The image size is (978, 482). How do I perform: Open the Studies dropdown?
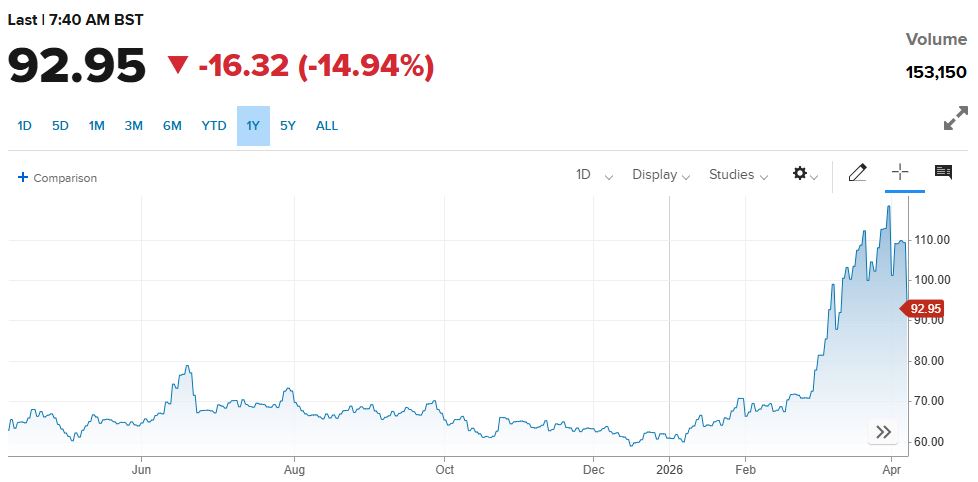[738, 175]
